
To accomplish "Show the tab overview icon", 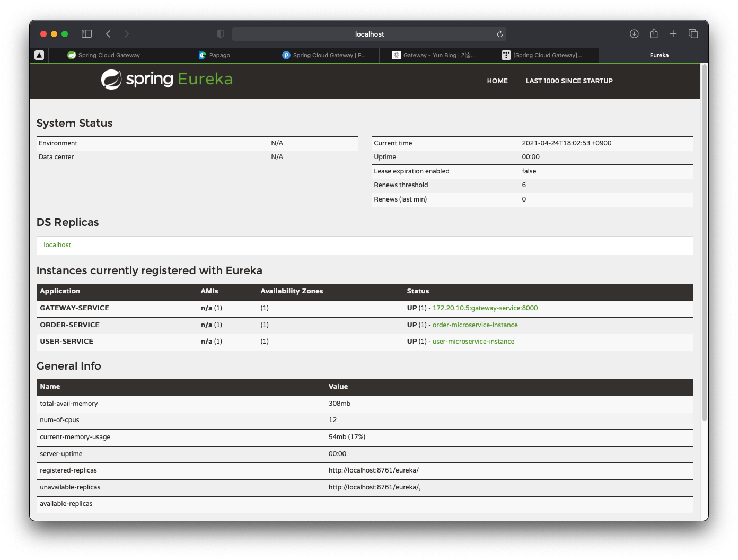I will coord(693,34).
